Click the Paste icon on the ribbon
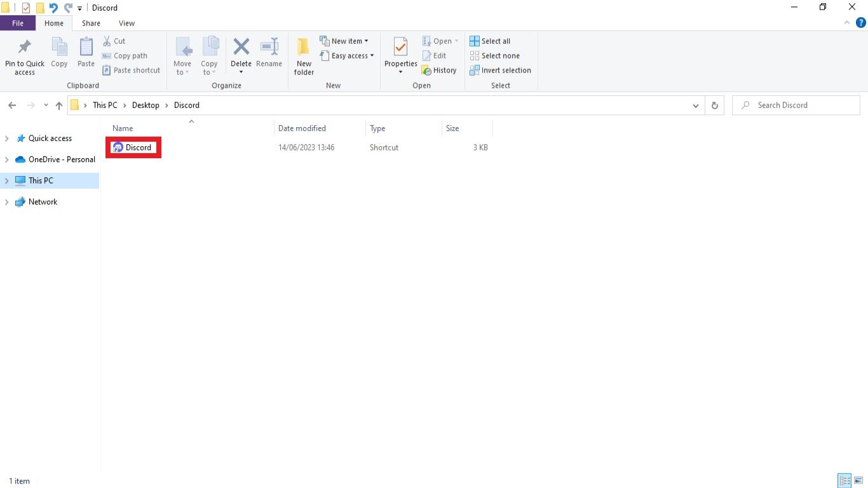 point(86,55)
